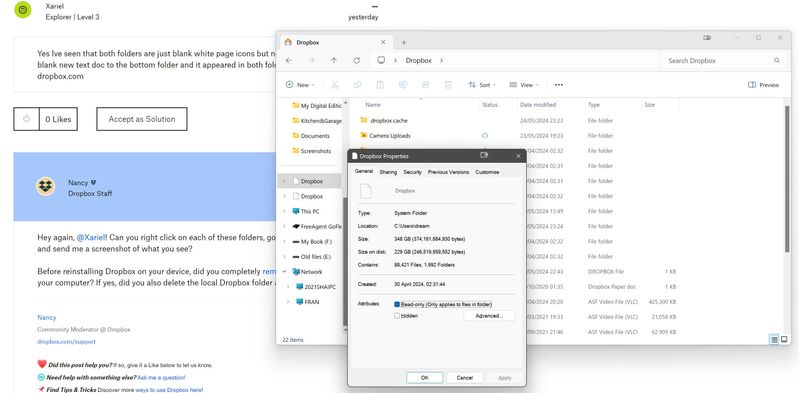This screenshot has width=799, height=393.
Task: Click the Camera Uploads cloud status icon
Action: [485, 136]
